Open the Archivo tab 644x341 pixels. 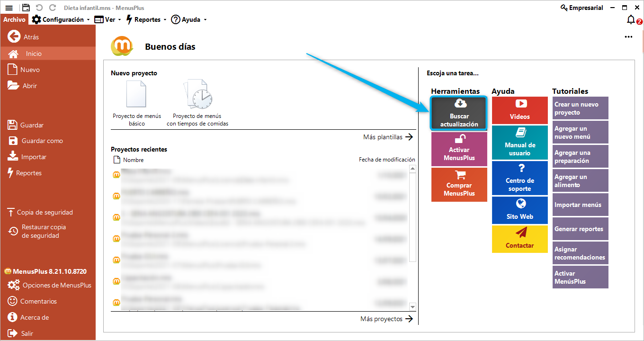pyautogui.click(x=14, y=19)
